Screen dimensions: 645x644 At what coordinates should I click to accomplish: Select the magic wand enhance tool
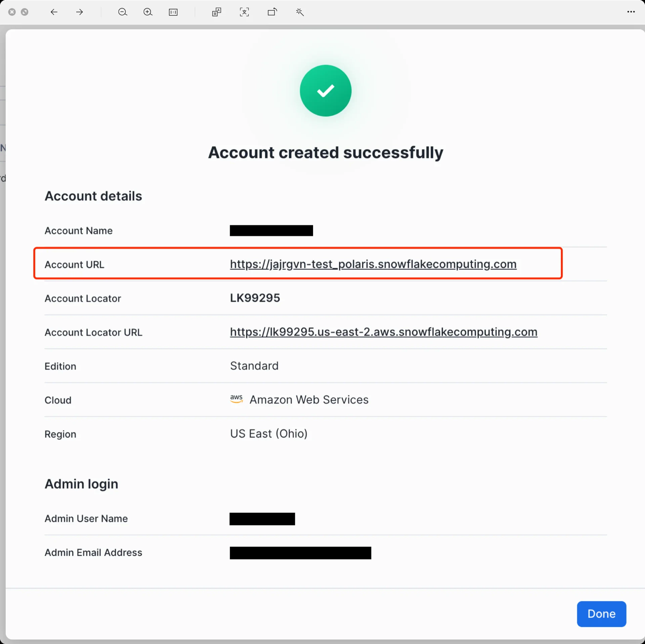[x=300, y=12]
